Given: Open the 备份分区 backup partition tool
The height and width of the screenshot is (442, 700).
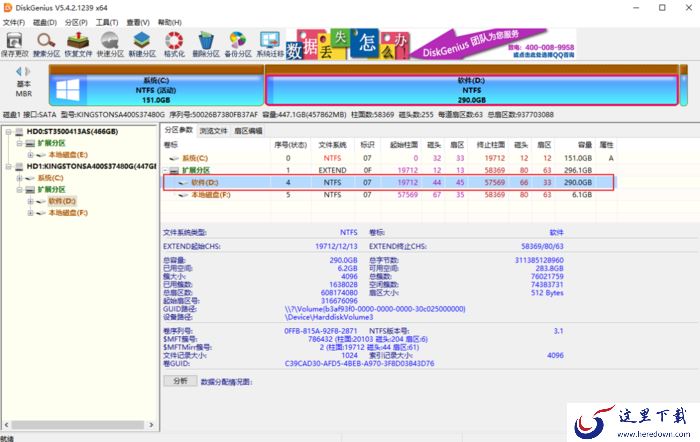Looking at the screenshot, I should point(238,45).
